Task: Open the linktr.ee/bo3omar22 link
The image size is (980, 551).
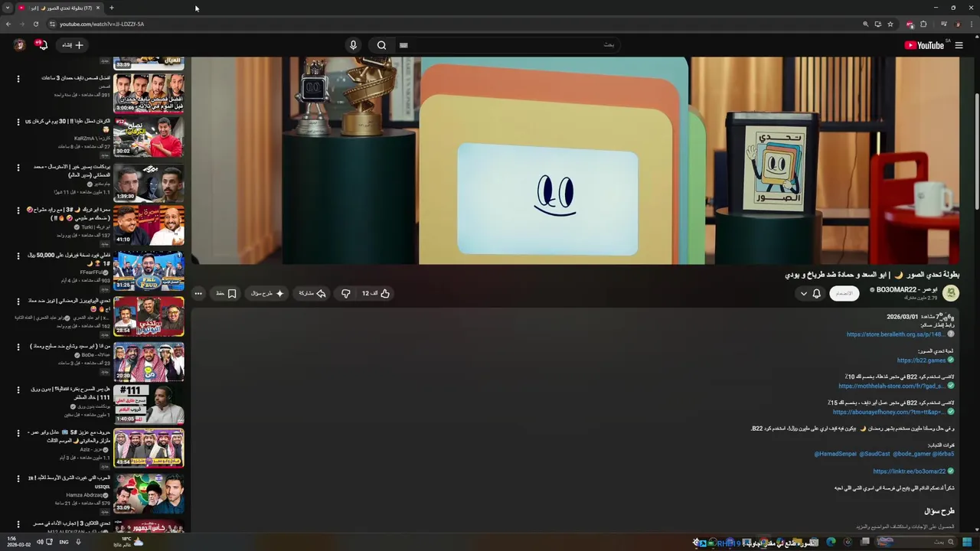Action: tap(909, 471)
